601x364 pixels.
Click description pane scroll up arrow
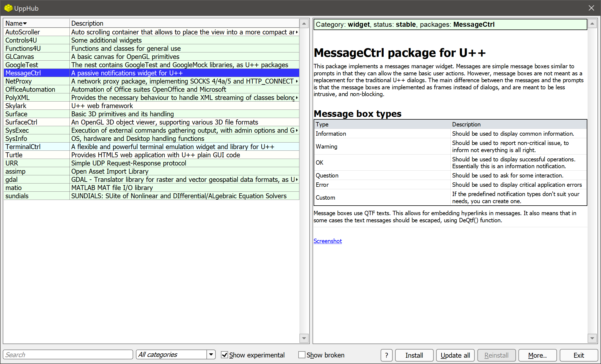(592, 24)
